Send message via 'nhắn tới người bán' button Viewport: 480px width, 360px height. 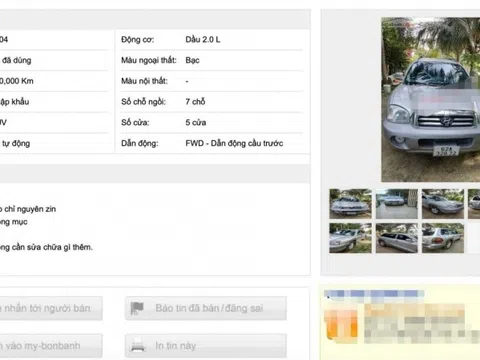point(51,308)
